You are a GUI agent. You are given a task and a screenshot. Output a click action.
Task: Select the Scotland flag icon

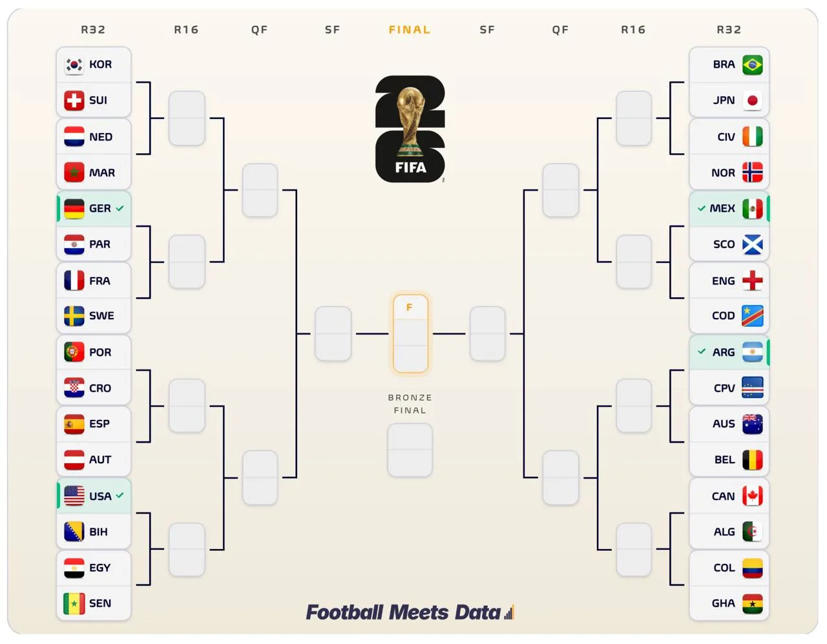pyautogui.click(x=753, y=245)
